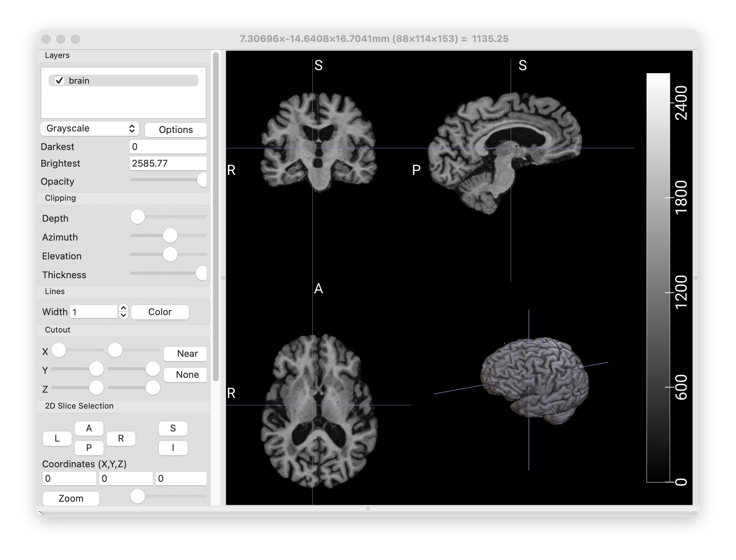Move slice Inferior with I button
Image resolution: width=736 pixels, height=560 pixels.
click(x=173, y=448)
